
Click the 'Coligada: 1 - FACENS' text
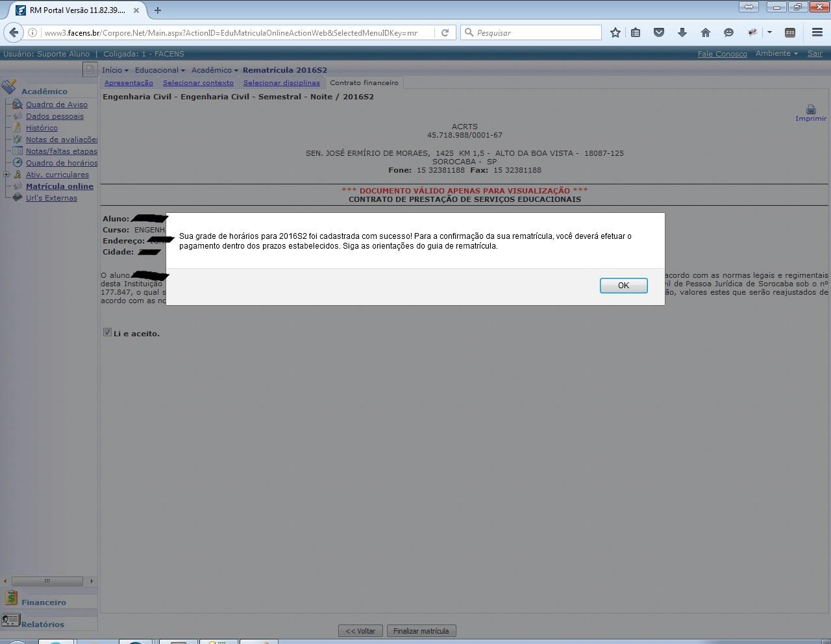tap(143, 54)
